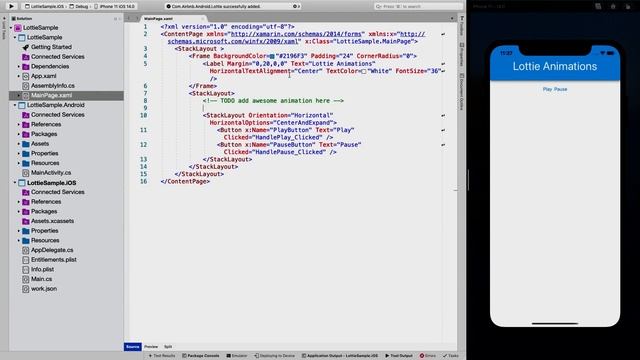Viewport: 640px width, 360px height.
Task: Place cursor on empty line 9 in editor
Action: tap(302, 108)
